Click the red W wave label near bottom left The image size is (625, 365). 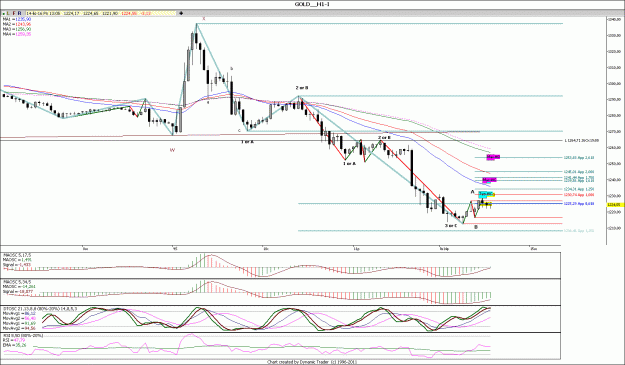[173, 150]
